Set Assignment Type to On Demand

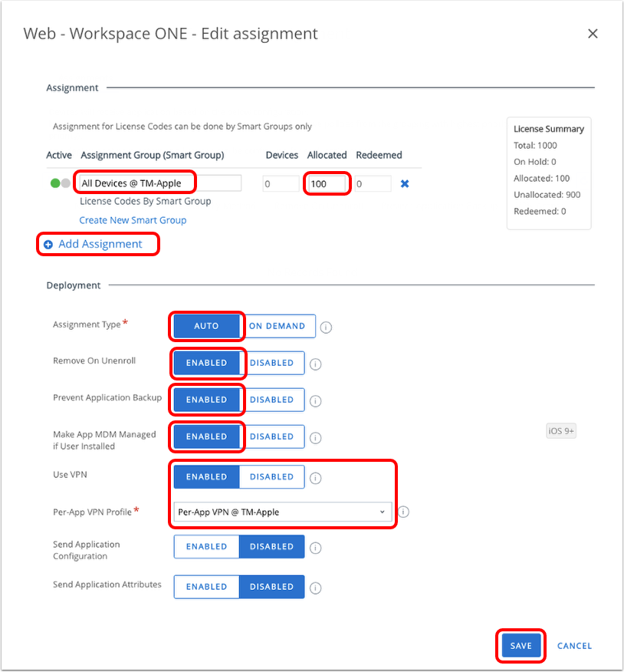coord(277,326)
